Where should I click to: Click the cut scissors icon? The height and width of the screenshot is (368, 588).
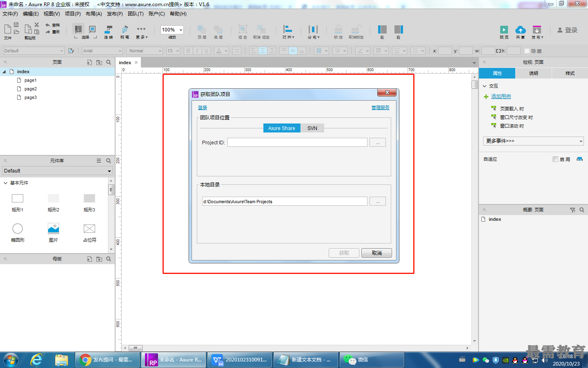pyautogui.click(x=37, y=25)
